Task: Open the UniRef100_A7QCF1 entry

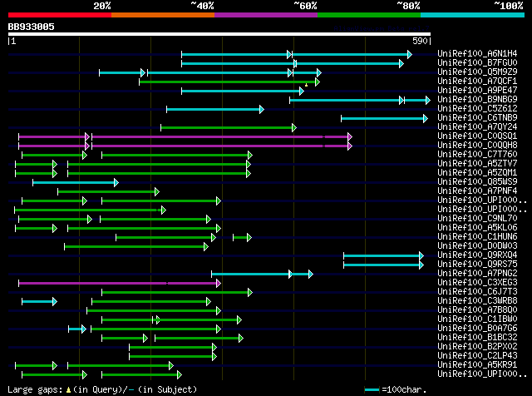Action: pos(477,82)
